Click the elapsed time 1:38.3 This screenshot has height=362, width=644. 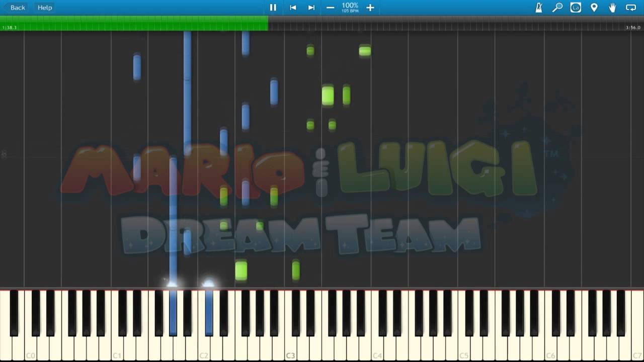click(x=10, y=28)
